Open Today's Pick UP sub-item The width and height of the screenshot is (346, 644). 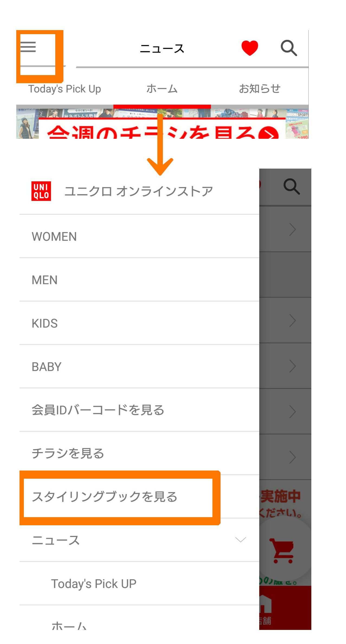click(x=94, y=584)
